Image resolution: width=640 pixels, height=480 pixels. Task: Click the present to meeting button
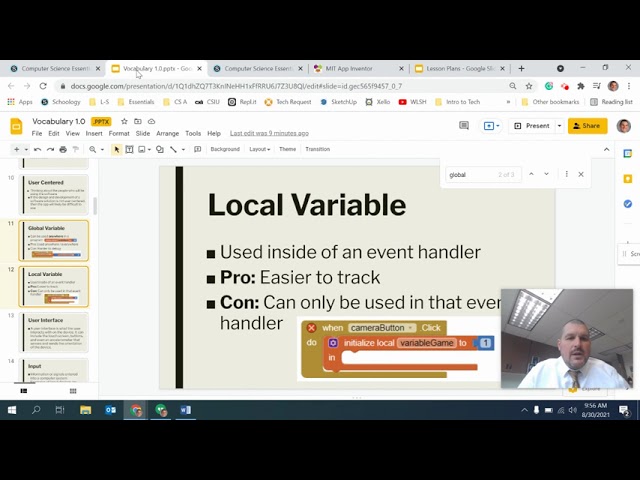[x=491, y=126]
